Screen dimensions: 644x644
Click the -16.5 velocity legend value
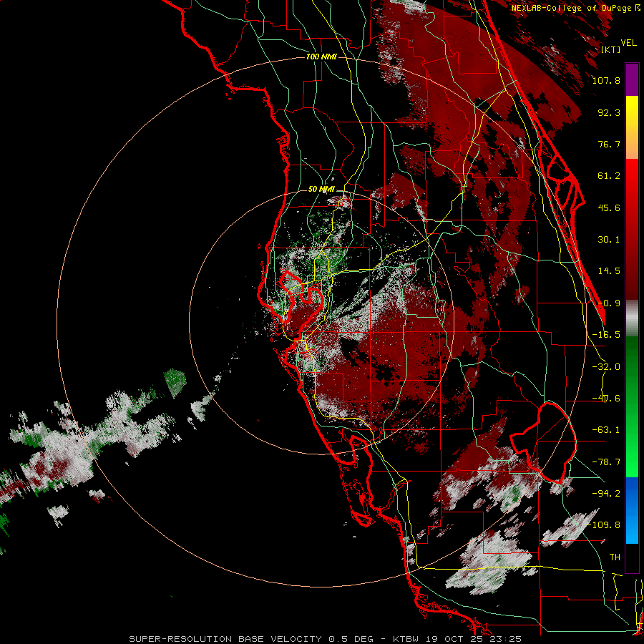coord(606,335)
